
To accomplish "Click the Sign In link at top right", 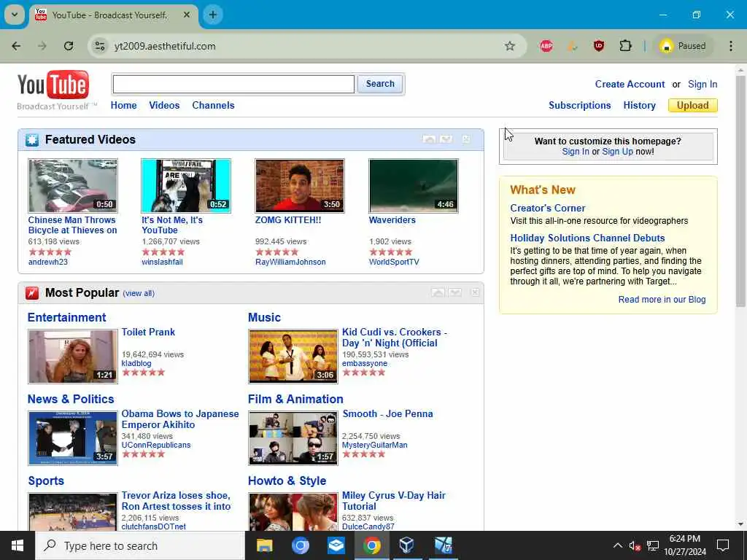I will tap(703, 85).
